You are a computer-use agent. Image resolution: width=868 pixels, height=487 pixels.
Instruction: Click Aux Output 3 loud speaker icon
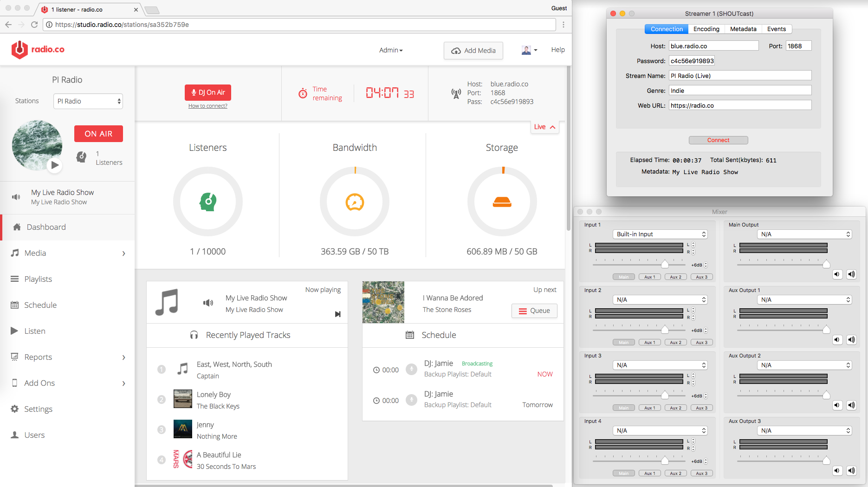851,471
